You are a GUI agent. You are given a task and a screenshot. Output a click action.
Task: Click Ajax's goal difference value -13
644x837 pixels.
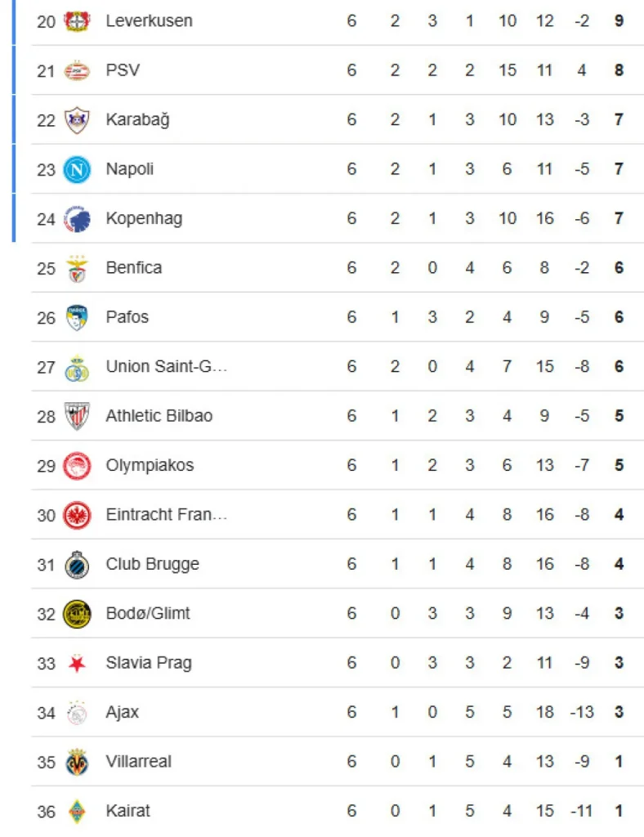[x=582, y=713]
